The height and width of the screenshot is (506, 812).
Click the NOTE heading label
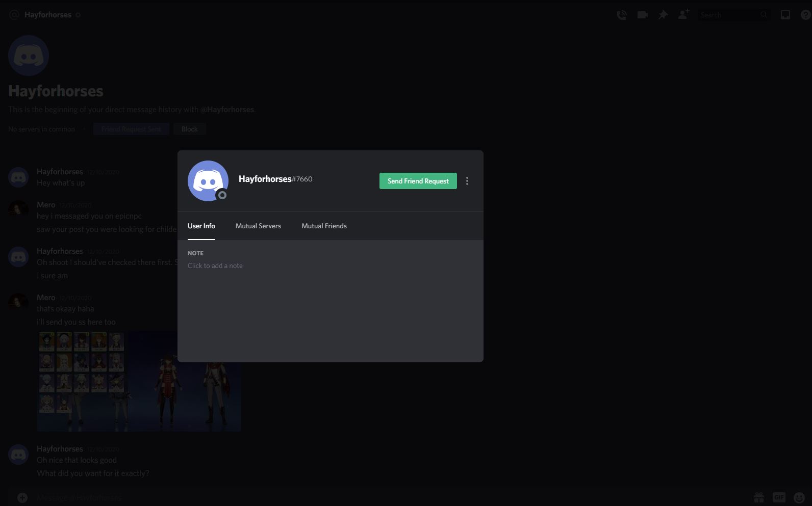tap(195, 253)
